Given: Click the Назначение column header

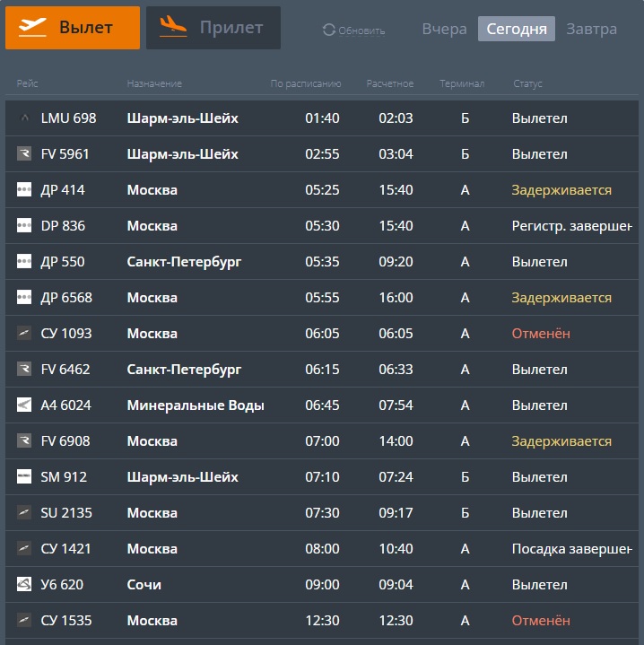Looking at the screenshot, I should point(154,83).
